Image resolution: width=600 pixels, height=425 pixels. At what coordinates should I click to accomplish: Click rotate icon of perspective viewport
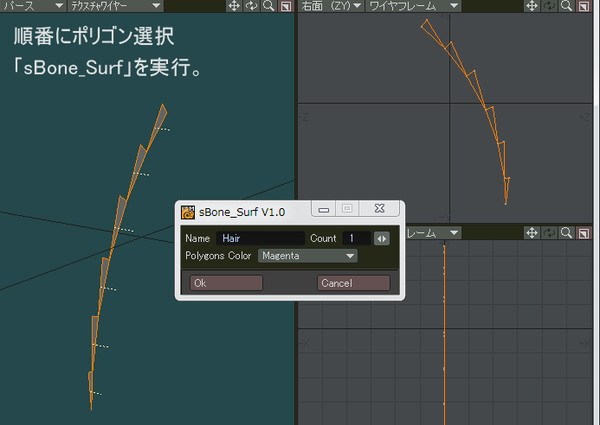tap(251, 6)
